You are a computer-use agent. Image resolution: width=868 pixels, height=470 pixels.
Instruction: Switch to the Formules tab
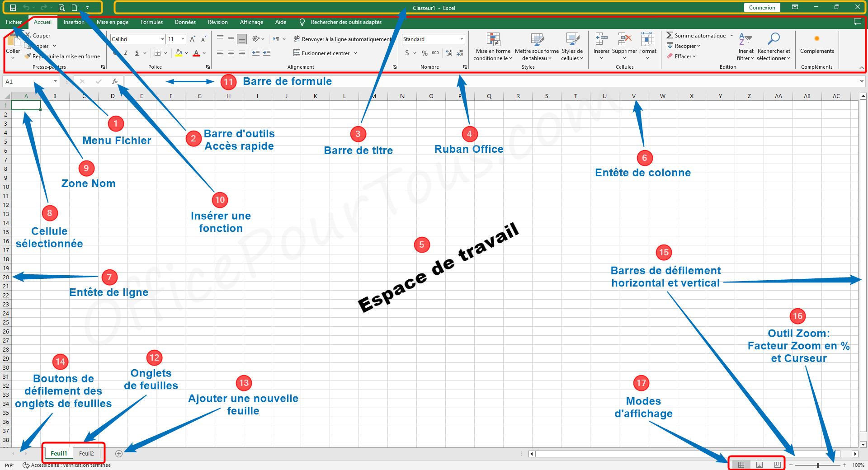tap(151, 22)
